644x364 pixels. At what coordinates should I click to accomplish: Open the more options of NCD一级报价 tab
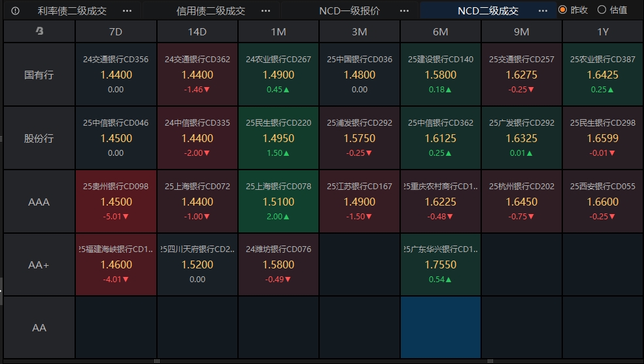pyautogui.click(x=404, y=10)
